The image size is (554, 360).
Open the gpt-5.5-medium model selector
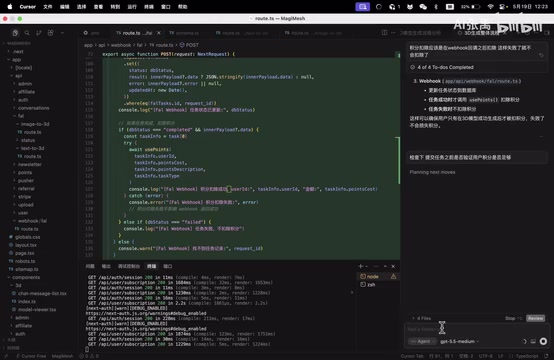(460, 341)
